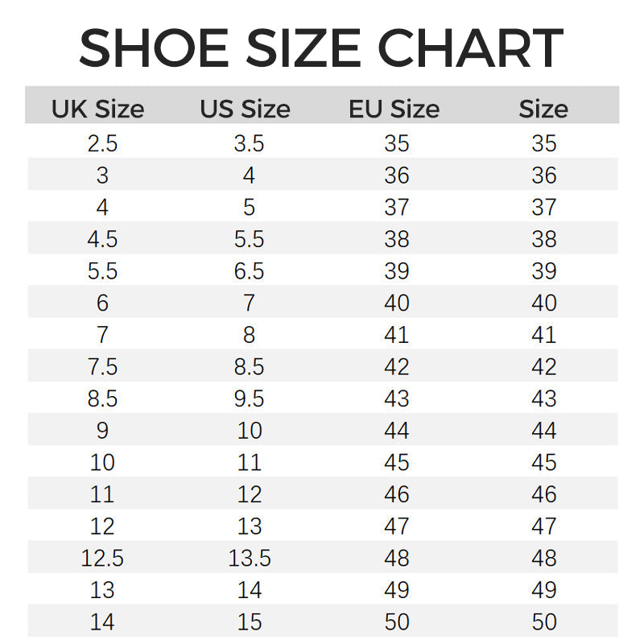Click the last Size column header
This screenshot has height=644, width=644.
[543, 109]
